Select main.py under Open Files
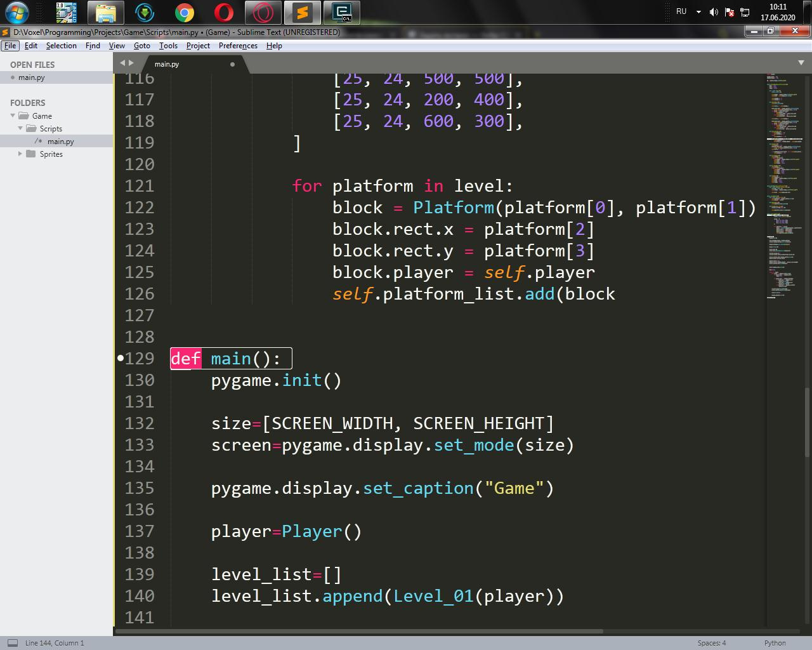The height and width of the screenshot is (650, 812). click(56, 77)
